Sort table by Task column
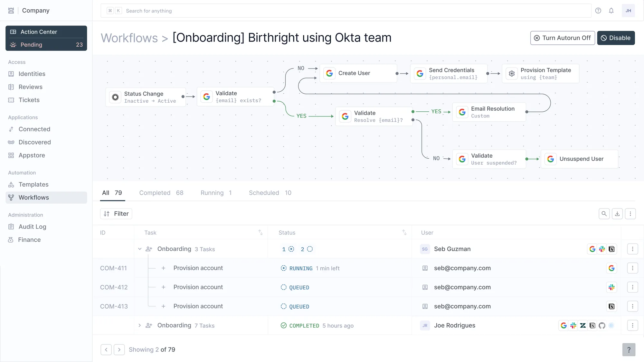This screenshot has height=362, width=644. [x=260, y=232]
